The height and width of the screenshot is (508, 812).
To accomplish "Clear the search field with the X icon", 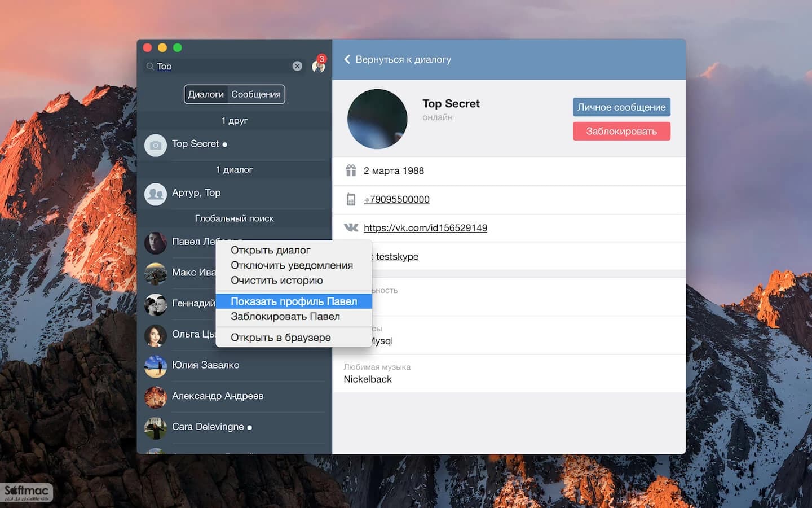I will (297, 66).
